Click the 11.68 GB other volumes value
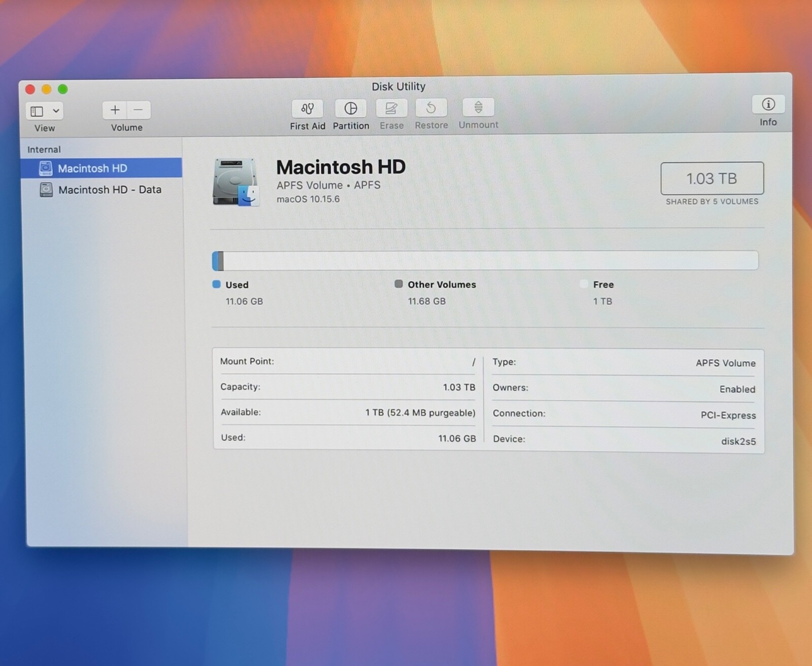The width and height of the screenshot is (812, 666). pos(427,301)
